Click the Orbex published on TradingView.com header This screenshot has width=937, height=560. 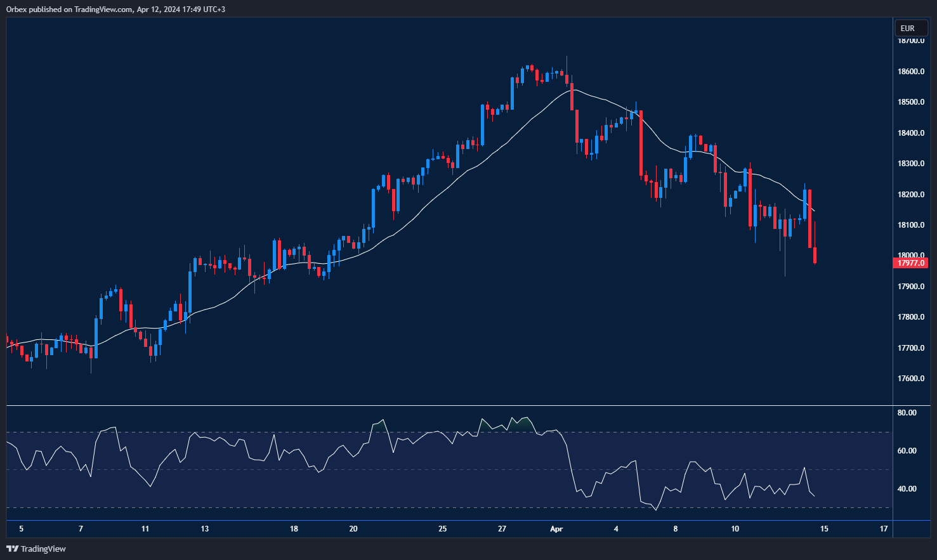coord(115,10)
